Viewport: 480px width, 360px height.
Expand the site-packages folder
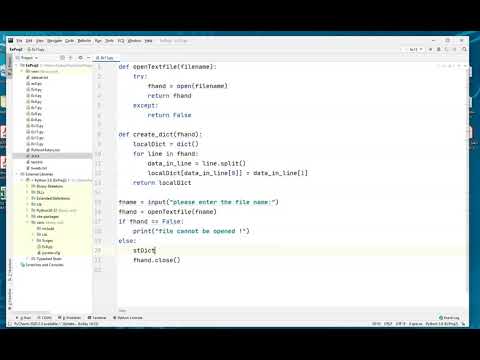pos(27,216)
